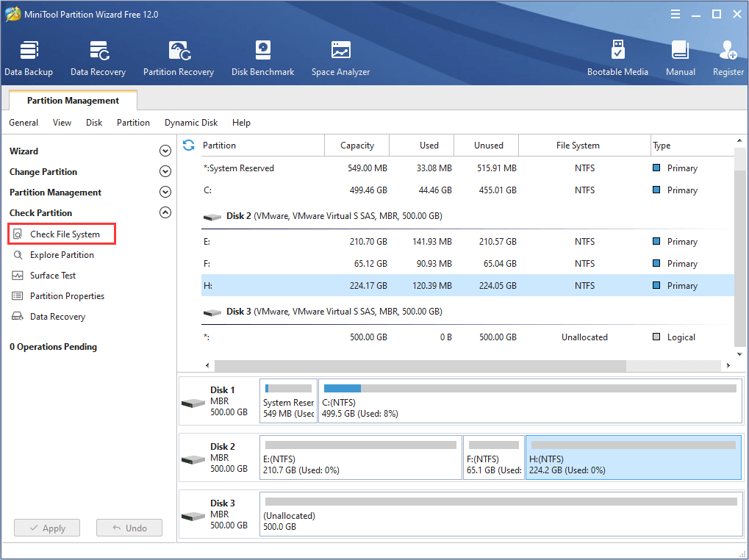Click the list's scroll right arrow
749x560 pixels.
728,366
